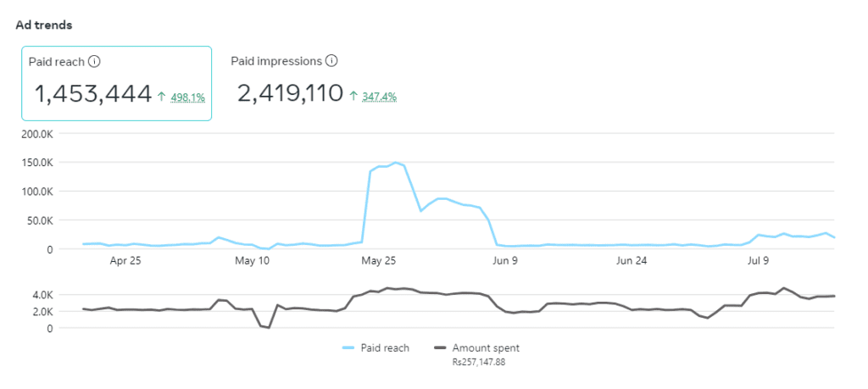This screenshot has height=389, width=868.
Task: Select the Paid reach metric card
Action: tap(116, 83)
